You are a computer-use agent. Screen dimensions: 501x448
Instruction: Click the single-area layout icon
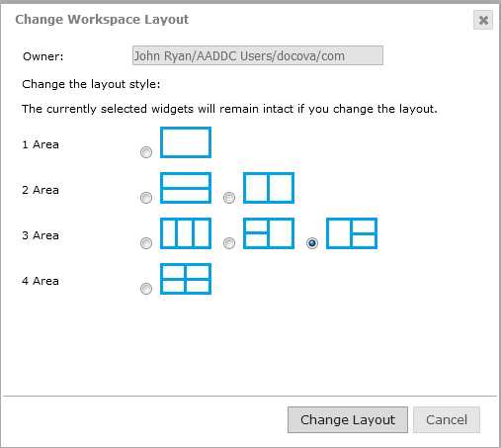point(186,142)
